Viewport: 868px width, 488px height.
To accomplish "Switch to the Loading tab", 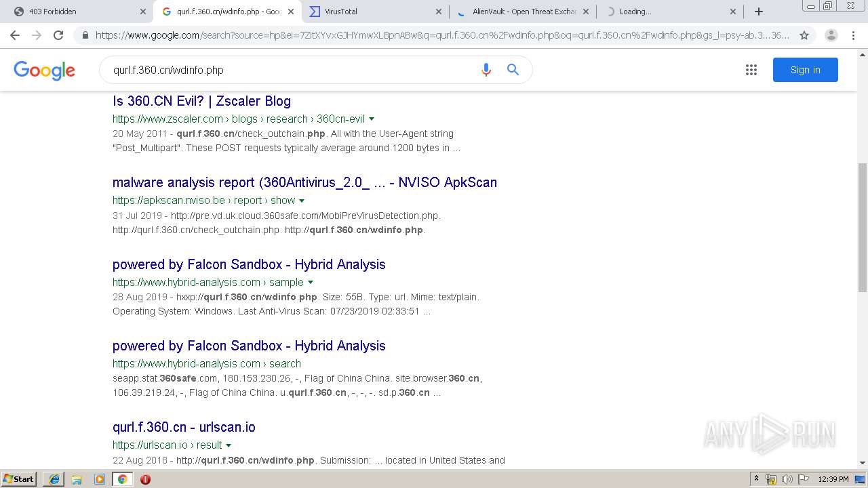I will coord(670,12).
